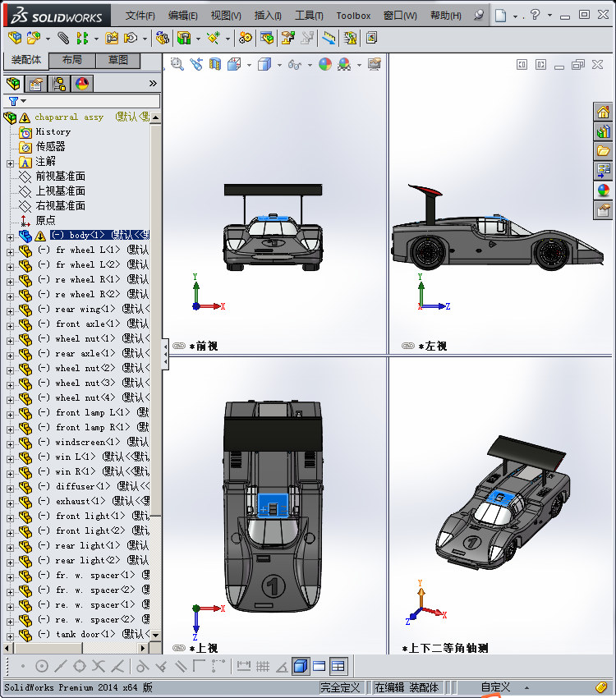Open the PropertyManager tab icon
The height and width of the screenshot is (698, 616).
(35, 84)
